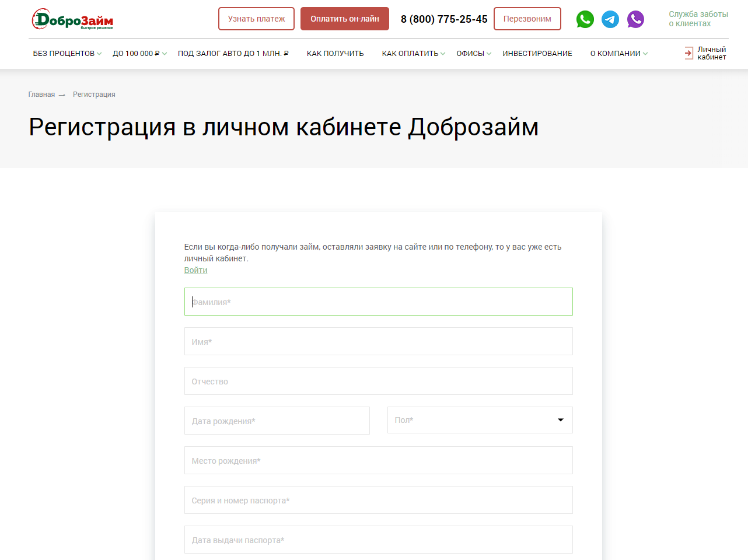Go to Главная breadcrumb

pyautogui.click(x=41, y=94)
